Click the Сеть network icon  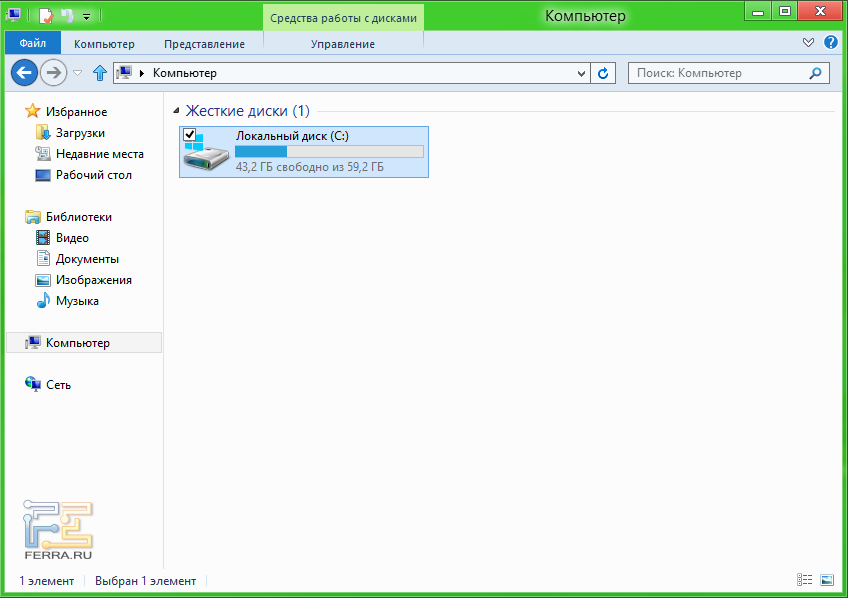coord(33,384)
